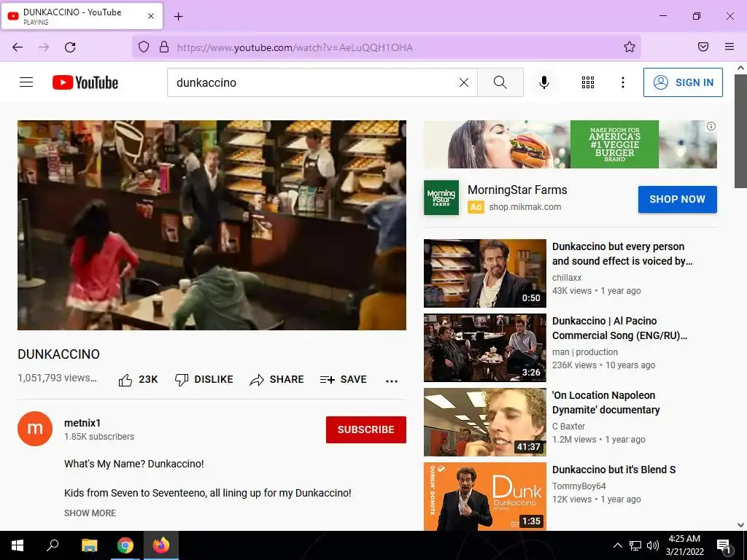Click the page vertical scrollbar thumb

tap(740, 131)
